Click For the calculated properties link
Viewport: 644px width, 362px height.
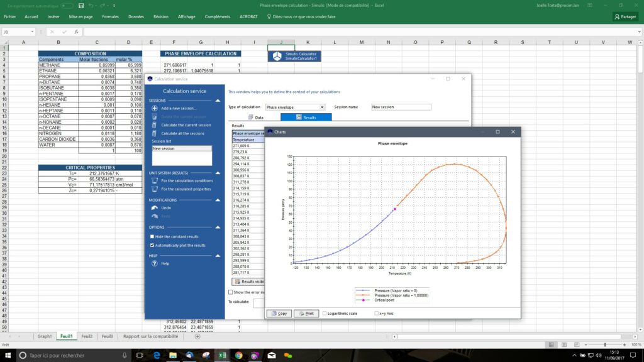(x=186, y=189)
